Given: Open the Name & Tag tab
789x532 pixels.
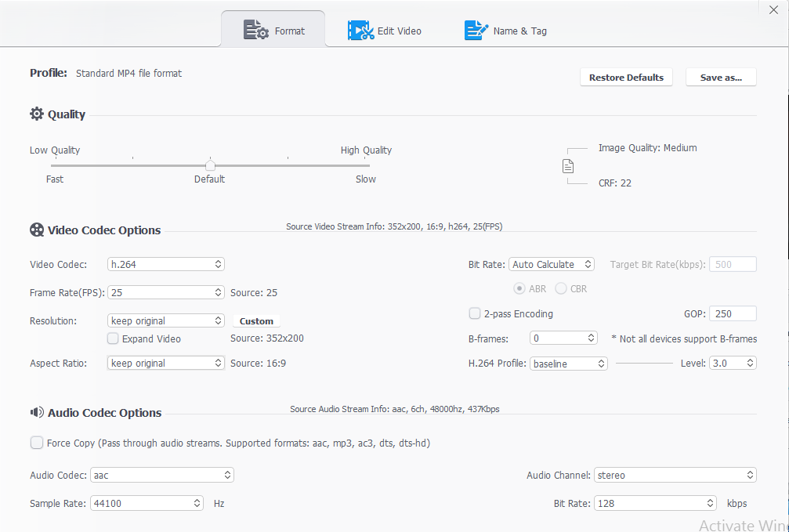Looking at the screenshot, I should [505, 31].
